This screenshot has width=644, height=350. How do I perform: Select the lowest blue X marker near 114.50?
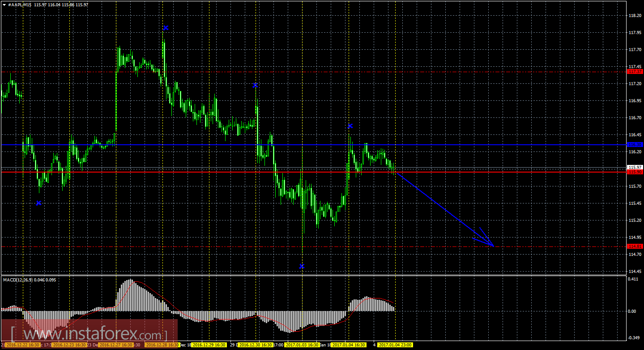302,266
